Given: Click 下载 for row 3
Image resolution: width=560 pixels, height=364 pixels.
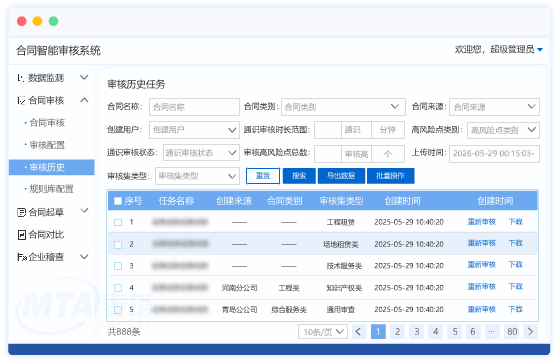Looking at the screenshot, I should (515, 265).
